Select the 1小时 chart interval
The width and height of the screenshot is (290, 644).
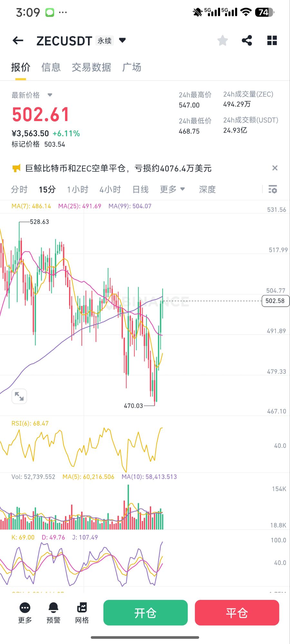[x=78, y=189]
